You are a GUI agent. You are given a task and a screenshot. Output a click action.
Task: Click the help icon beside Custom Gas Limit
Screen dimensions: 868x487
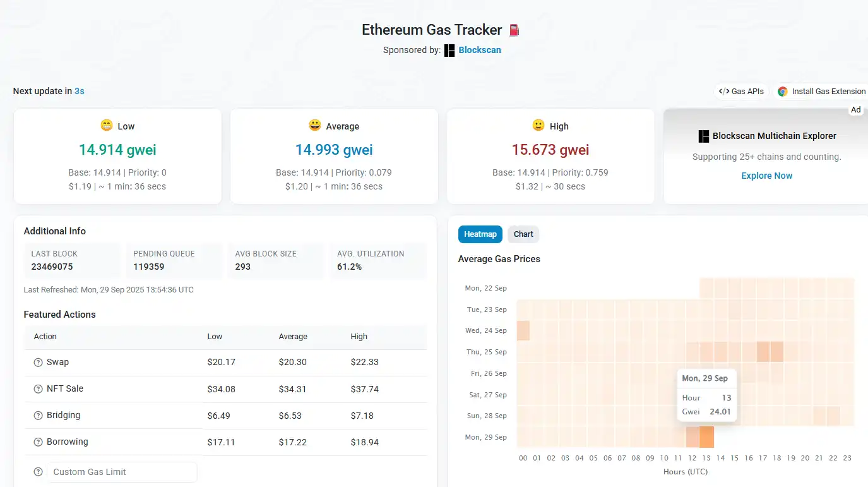click(38, 472)
